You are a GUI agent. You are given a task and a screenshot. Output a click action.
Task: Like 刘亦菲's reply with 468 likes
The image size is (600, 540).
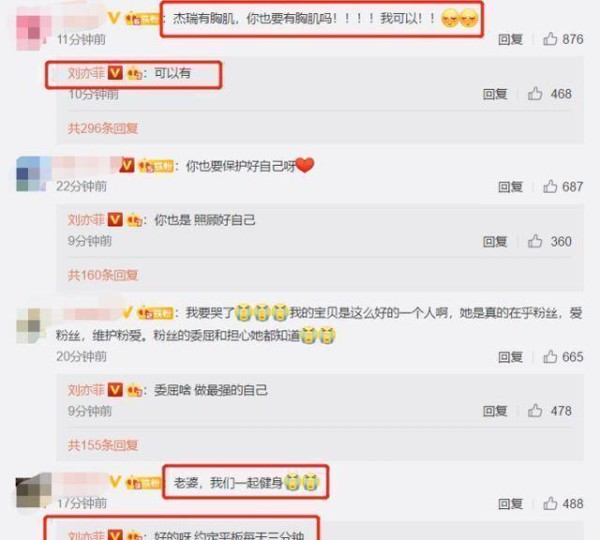(535, 94)
